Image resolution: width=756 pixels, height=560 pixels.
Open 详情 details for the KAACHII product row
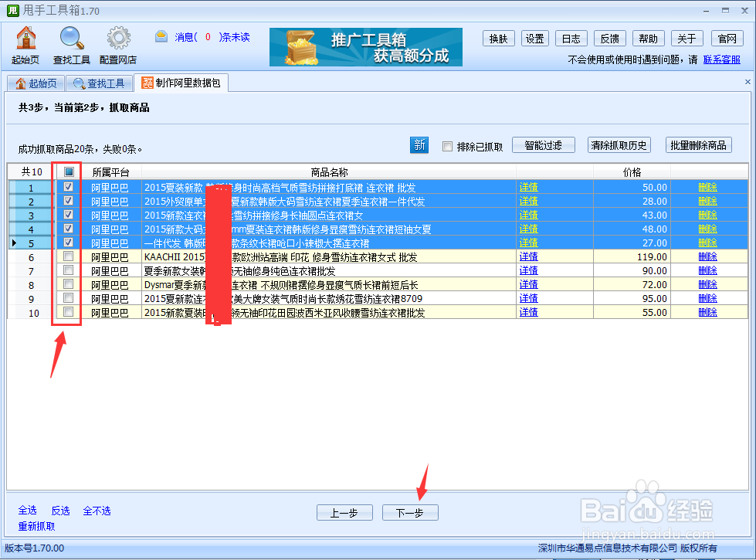528,256
